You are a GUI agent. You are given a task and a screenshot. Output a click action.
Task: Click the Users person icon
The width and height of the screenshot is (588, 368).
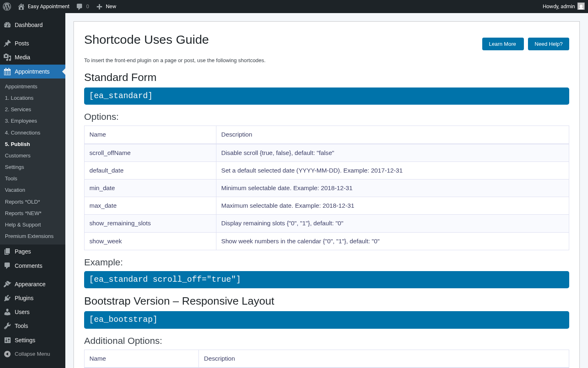7,312
